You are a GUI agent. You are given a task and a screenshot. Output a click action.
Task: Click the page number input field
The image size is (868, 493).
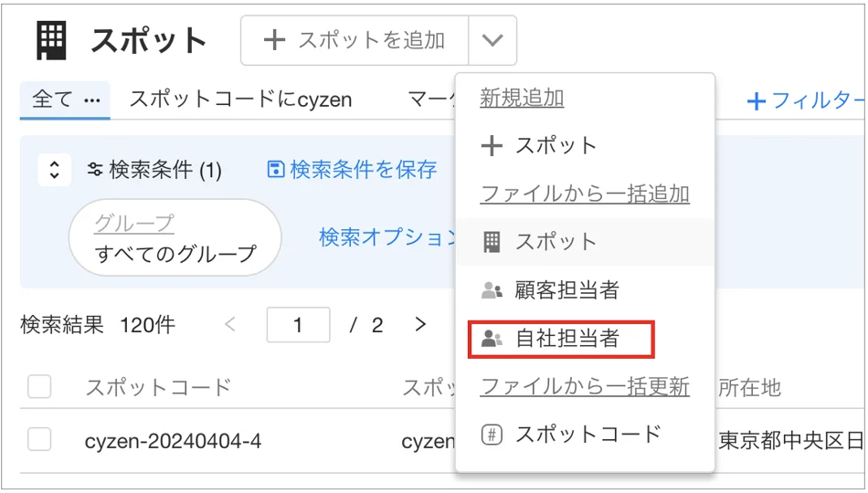(299, 325)
